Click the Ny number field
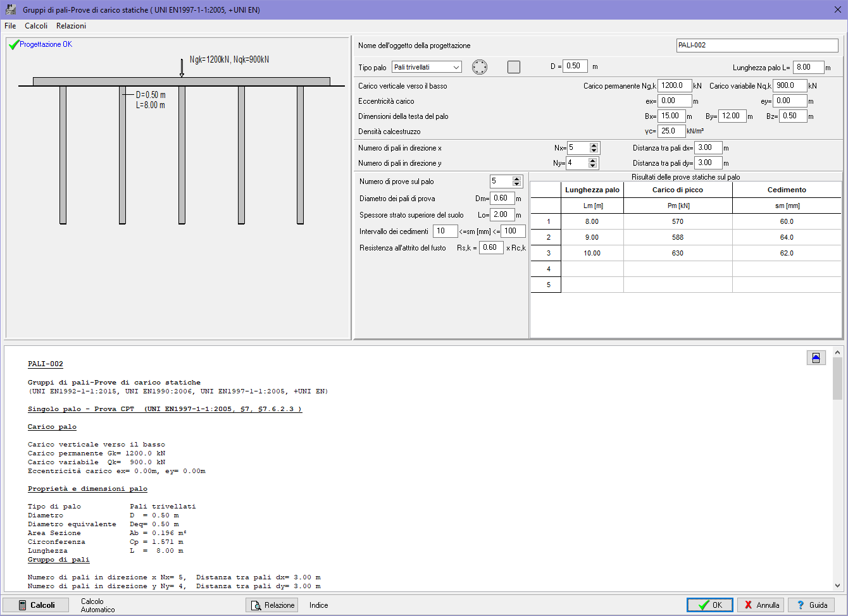Image resolution: width=848 pixels, height=616 pixels. [577, 163]
